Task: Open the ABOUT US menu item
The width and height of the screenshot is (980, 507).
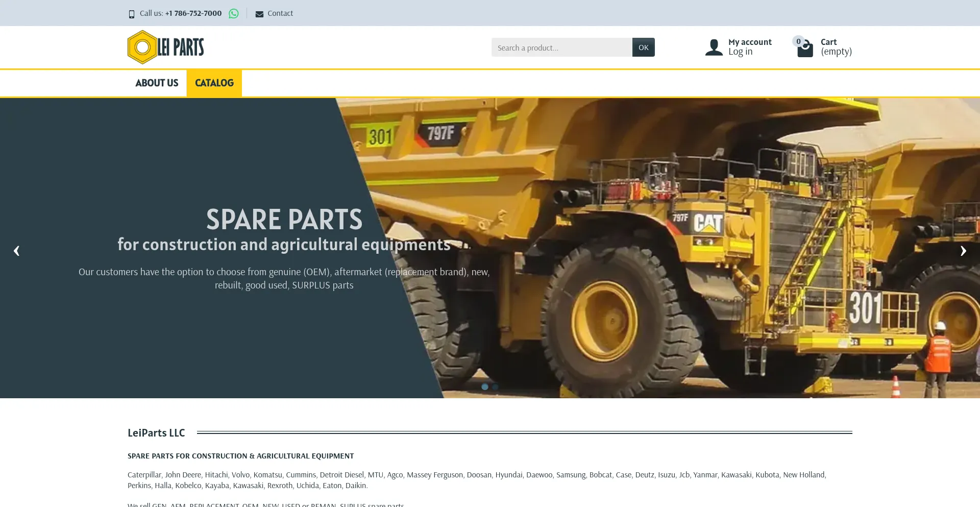Action: coord(157,83)
